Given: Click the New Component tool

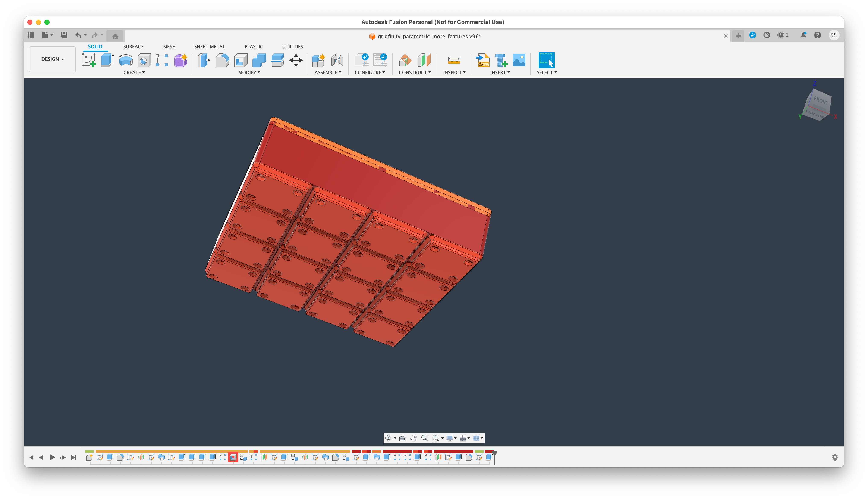Looking at the screenshot, I should pos(319,60).
